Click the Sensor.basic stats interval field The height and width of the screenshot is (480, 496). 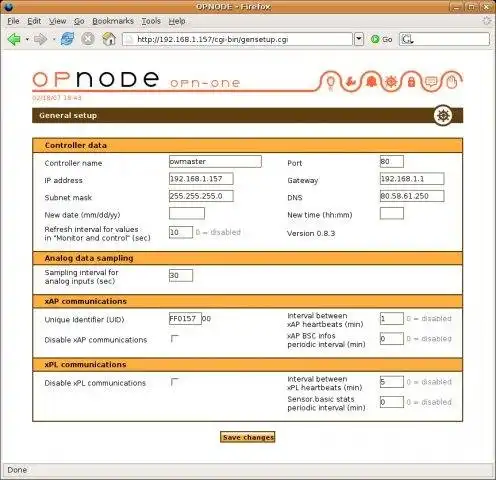coord(392,402)
